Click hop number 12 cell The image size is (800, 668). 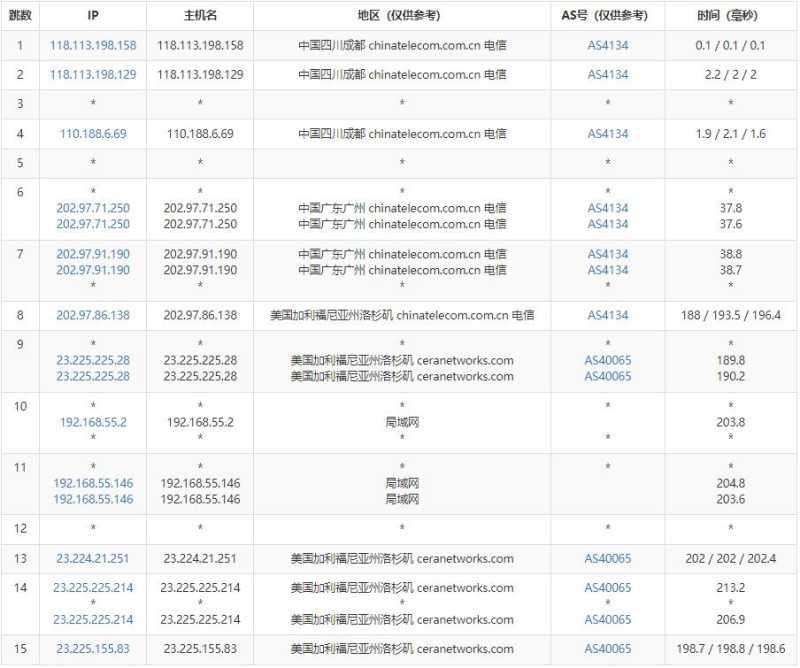20,529
